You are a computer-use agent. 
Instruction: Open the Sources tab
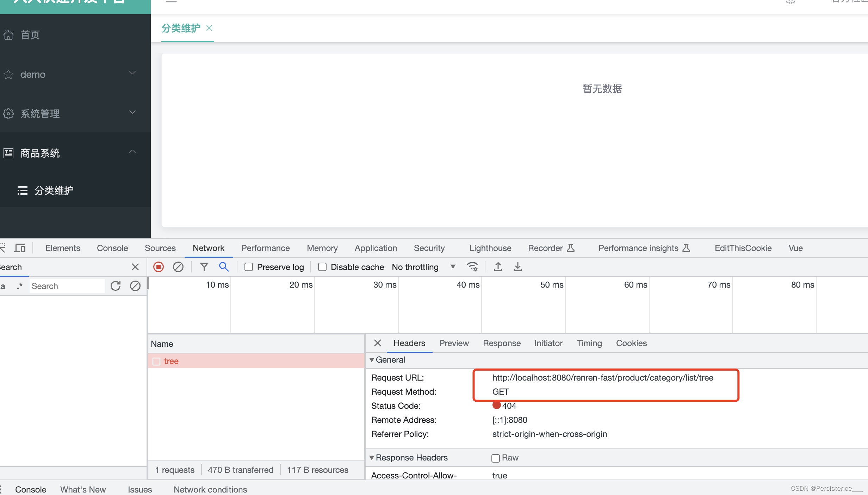click(160, 248)
